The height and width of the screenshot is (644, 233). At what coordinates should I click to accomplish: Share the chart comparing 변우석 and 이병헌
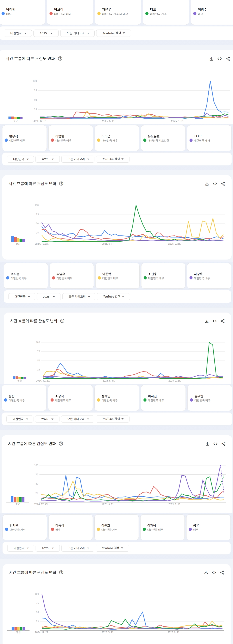223,184
